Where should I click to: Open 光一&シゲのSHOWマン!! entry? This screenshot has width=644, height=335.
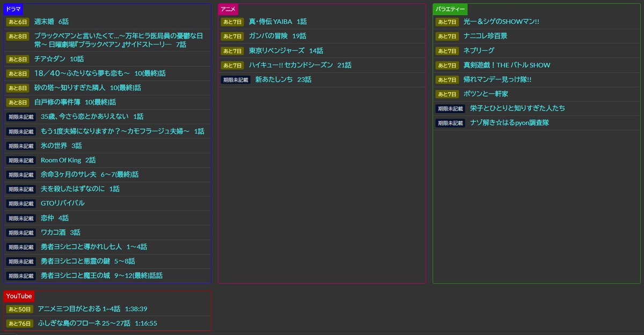pyautogui.click(x=501, y=22)
